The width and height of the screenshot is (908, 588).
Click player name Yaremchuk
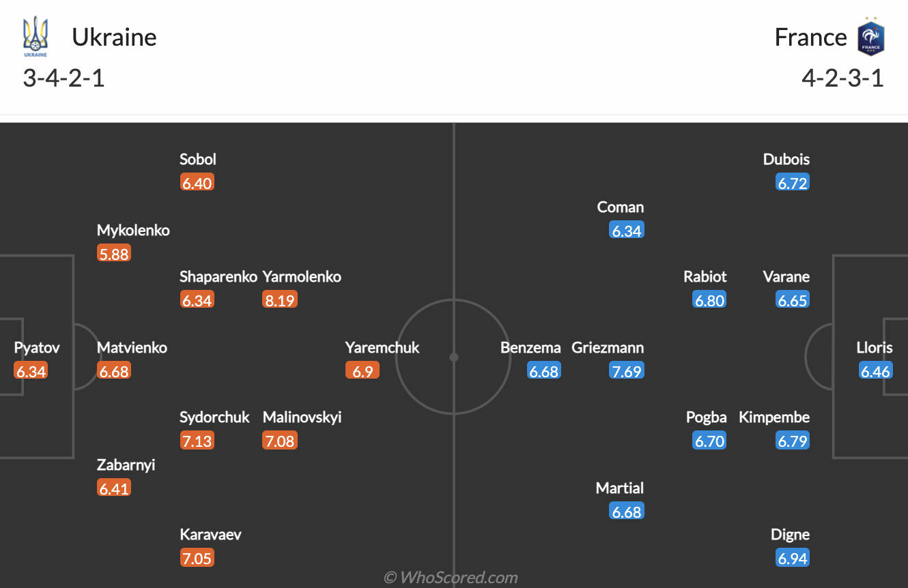382,348
